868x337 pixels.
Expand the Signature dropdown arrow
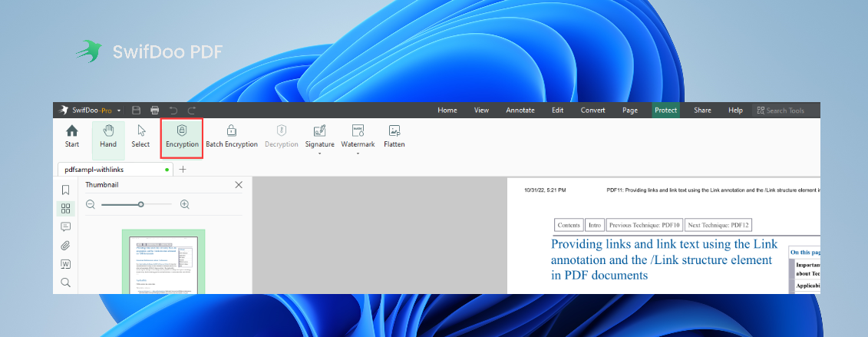coord(319,154)
